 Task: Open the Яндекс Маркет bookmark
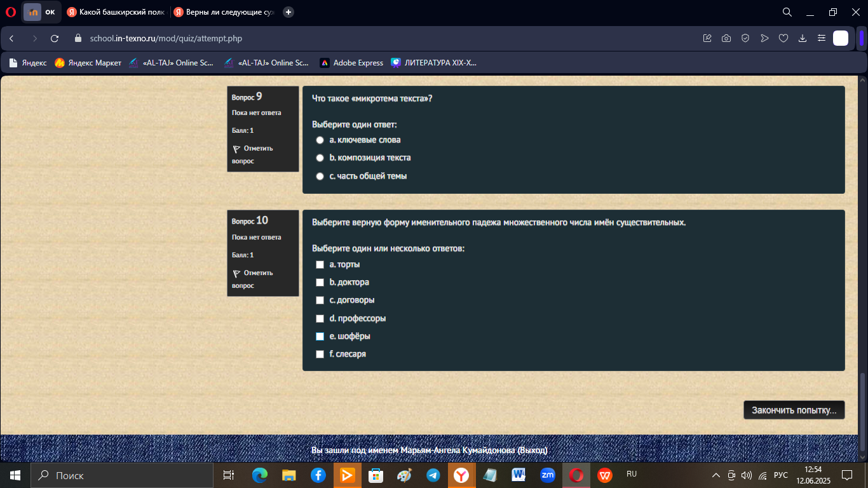click(88, 63)
